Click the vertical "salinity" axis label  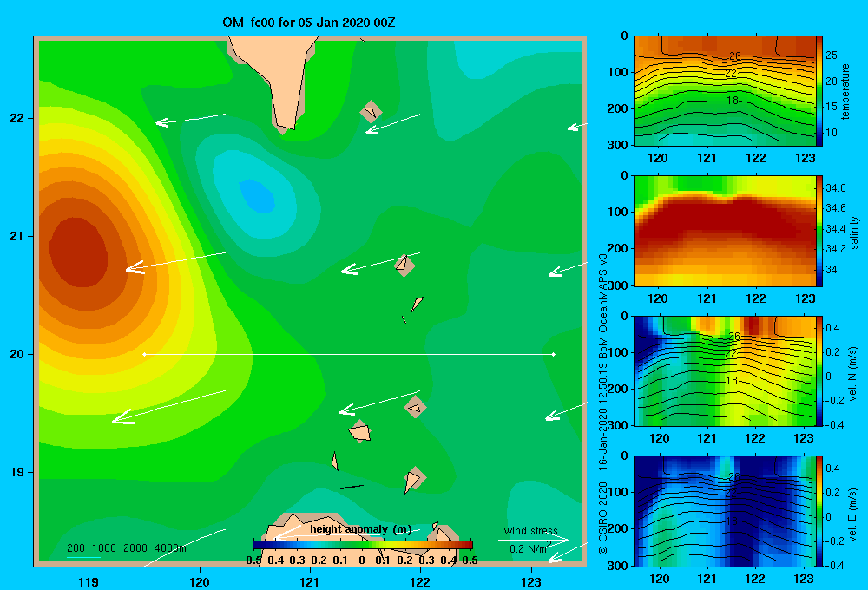coord(854,233)
